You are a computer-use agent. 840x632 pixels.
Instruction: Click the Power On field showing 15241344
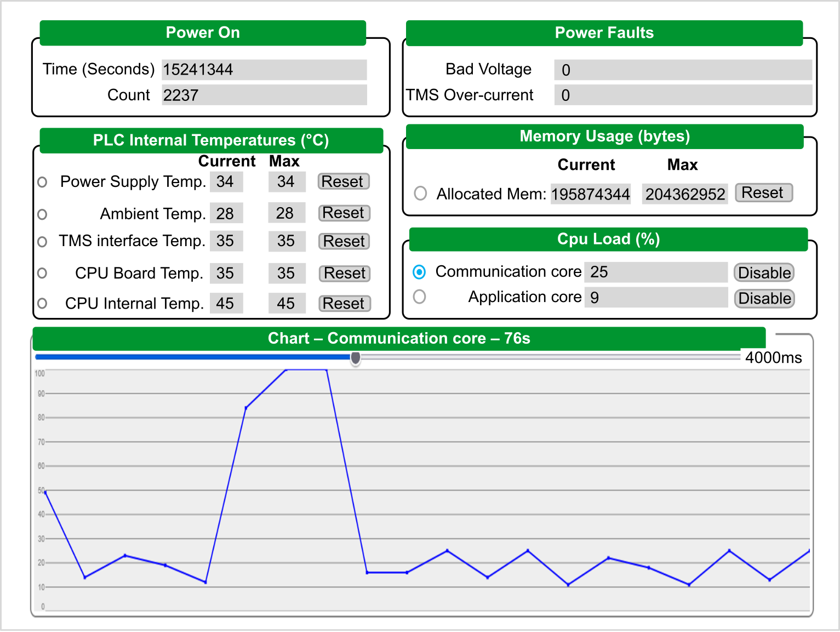pos(264,70)
